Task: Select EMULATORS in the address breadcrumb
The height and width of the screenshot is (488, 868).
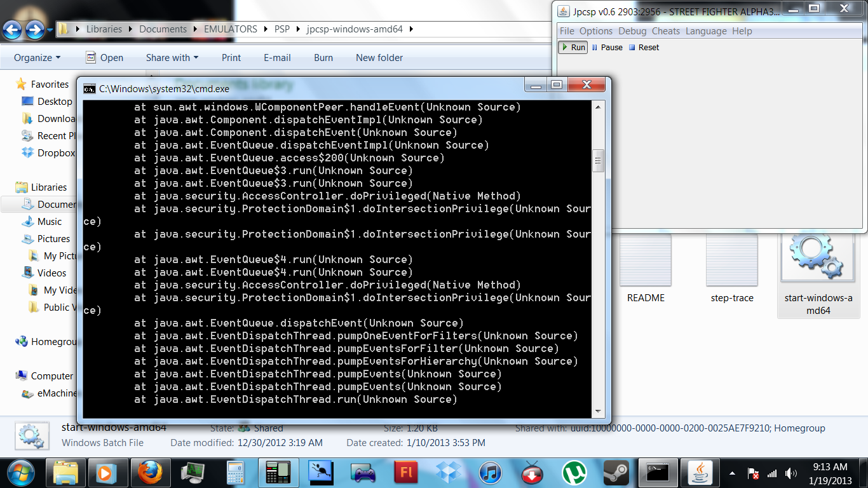Action: [x=231, y=29]
